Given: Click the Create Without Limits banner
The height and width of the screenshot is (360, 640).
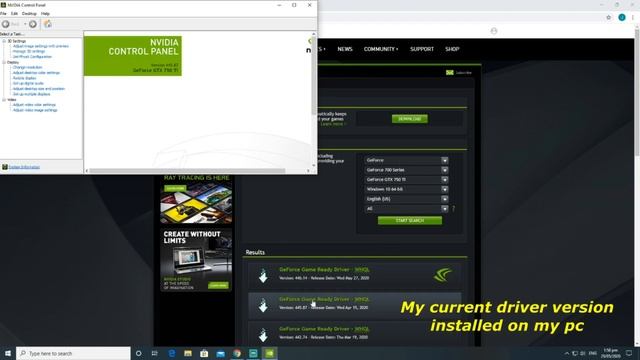Looking at the screenshot, I should [x=196, y=260].
